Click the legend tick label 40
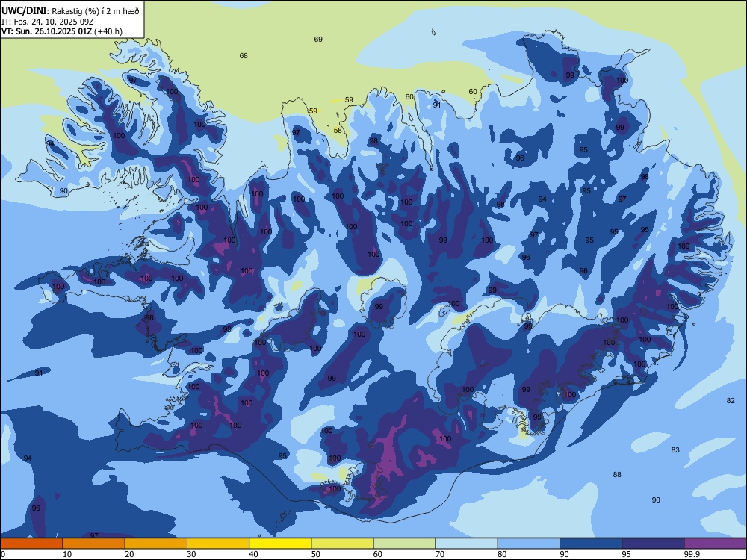747x560 pixels. tap(253, 554)
